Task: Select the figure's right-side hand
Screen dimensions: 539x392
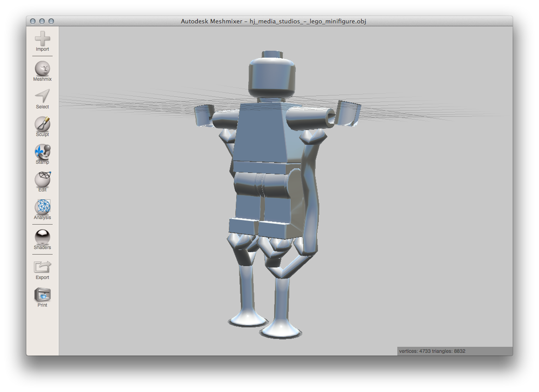Action: pos(348,113)
